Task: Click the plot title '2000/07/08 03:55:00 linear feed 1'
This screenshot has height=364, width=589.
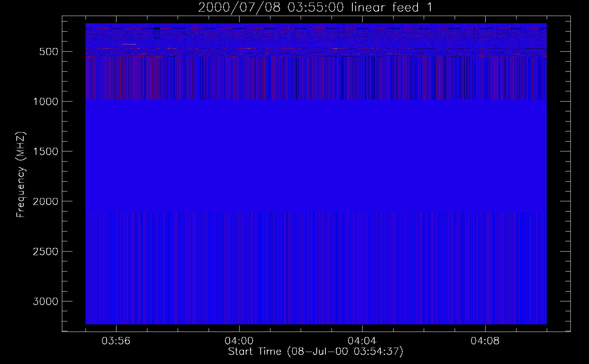Action: tap(315, 7)
